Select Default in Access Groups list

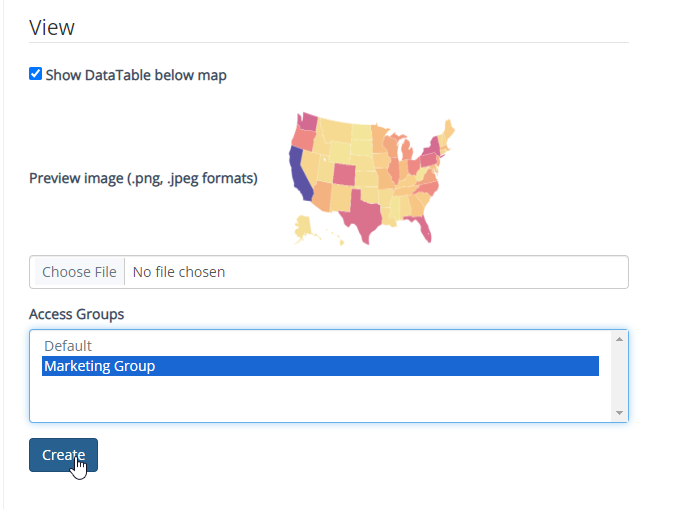pos(68,346)
